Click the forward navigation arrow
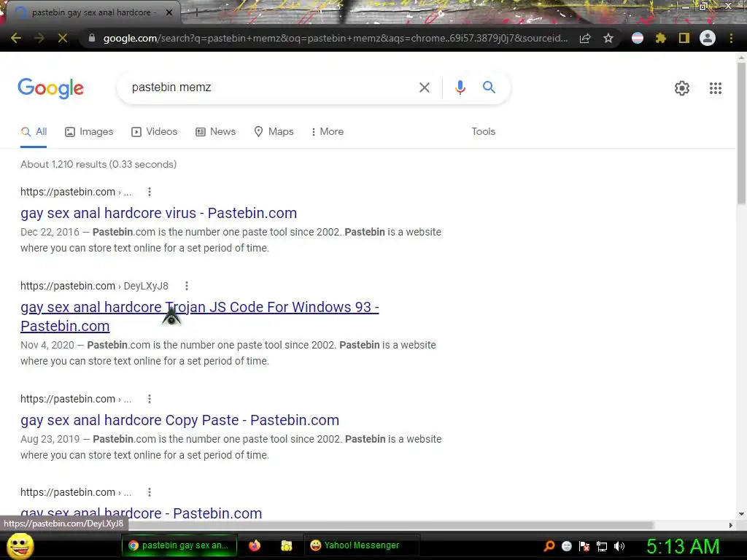Viewport: 747px width, 560px height. 39,38
